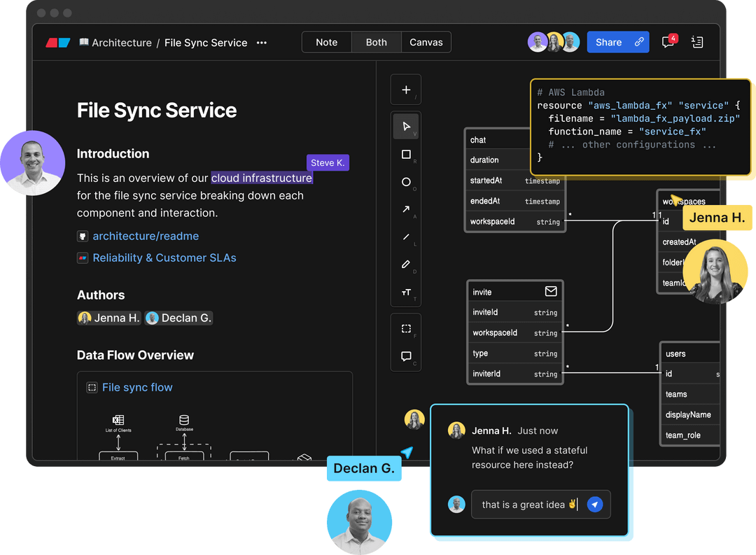Click File Sync Service breadcrumb title
The height and width of the screenshot is (555, 756).
(206, 43)
